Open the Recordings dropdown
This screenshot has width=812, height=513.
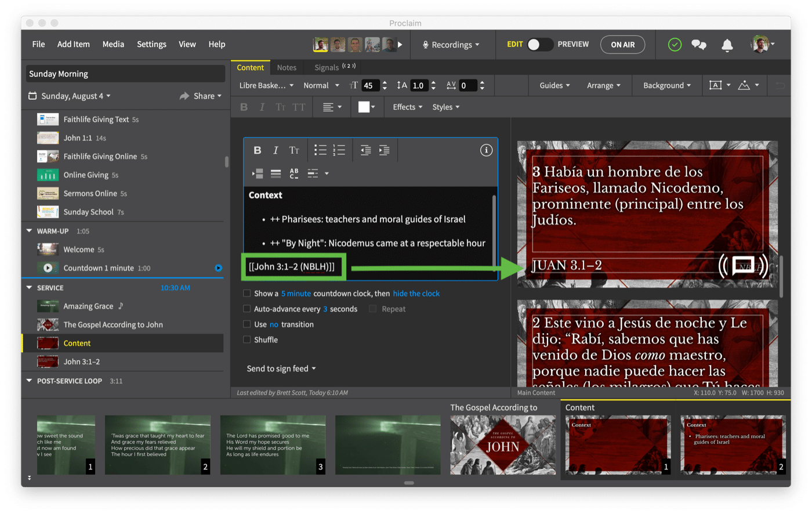tap(451, 45)
